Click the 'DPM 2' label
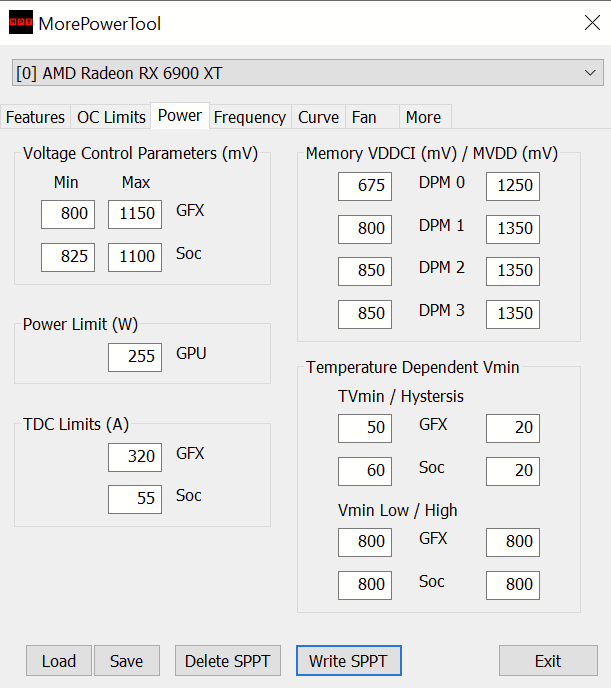 click(x=442, y=268)
